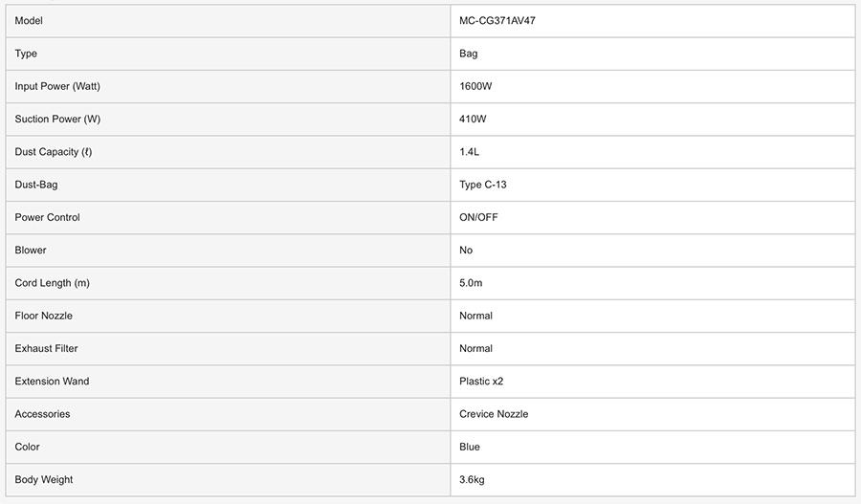
Task: Select the Suction Power (W) label
Action: [57, 120]
